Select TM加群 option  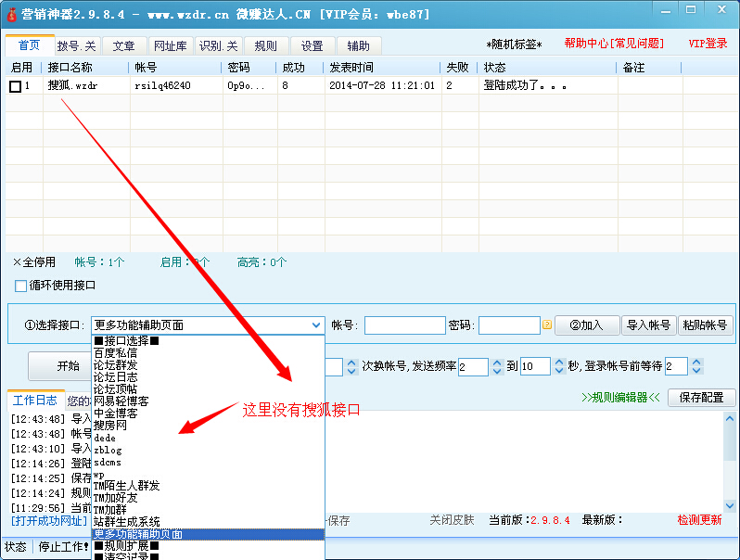click(110, 510)
